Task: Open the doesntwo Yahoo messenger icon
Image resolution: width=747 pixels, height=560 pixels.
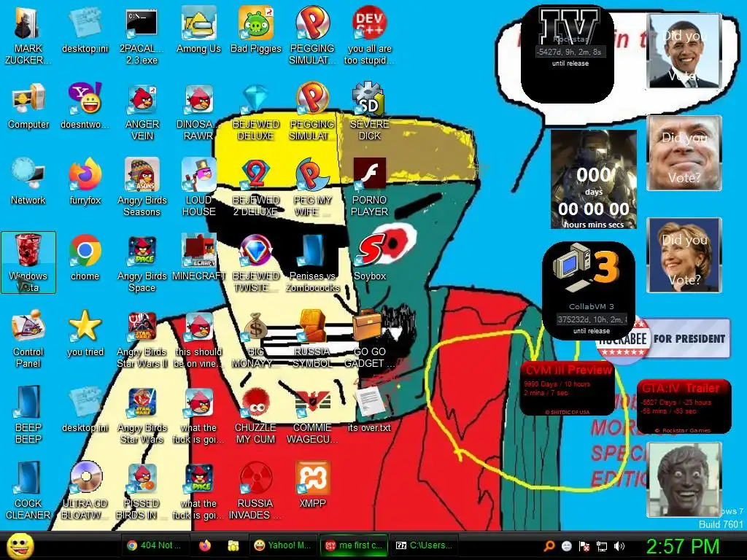Action: pos(85,106)
